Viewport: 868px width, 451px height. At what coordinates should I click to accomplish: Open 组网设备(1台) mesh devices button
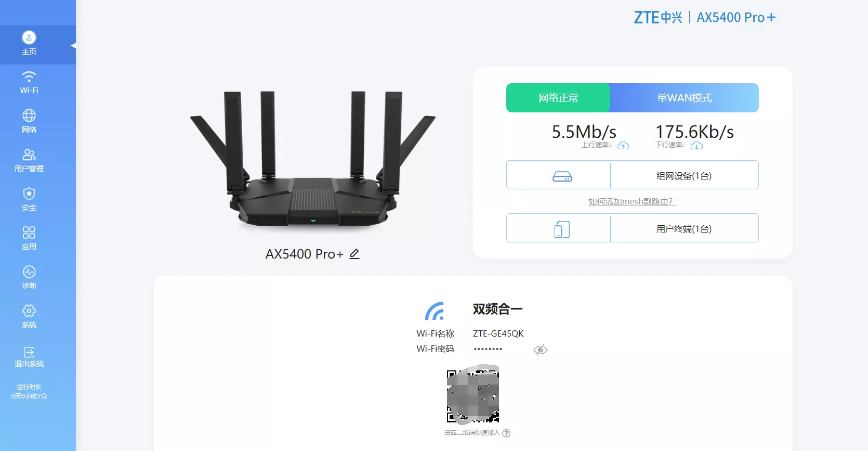pyautogui.click(x=633, y=175)
